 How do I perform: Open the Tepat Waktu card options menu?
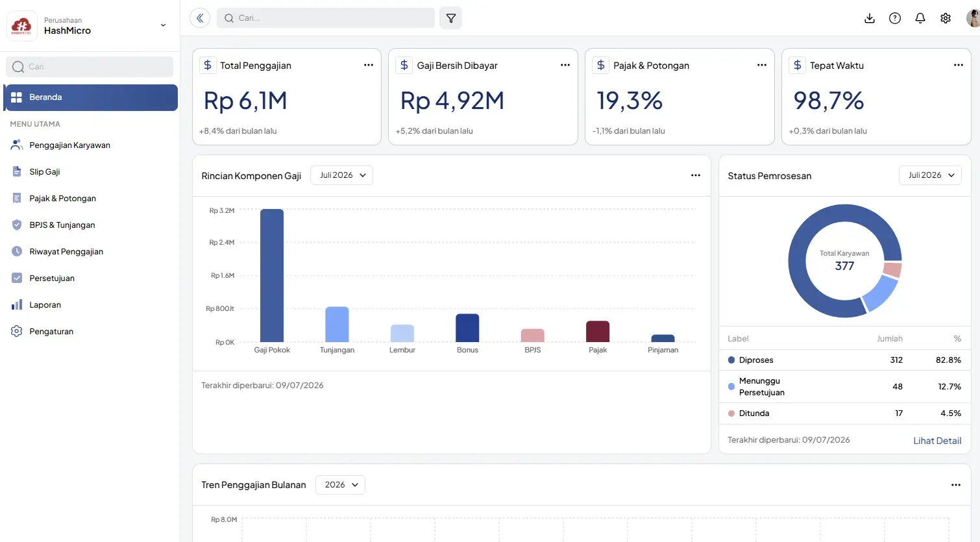pos(959,65)
